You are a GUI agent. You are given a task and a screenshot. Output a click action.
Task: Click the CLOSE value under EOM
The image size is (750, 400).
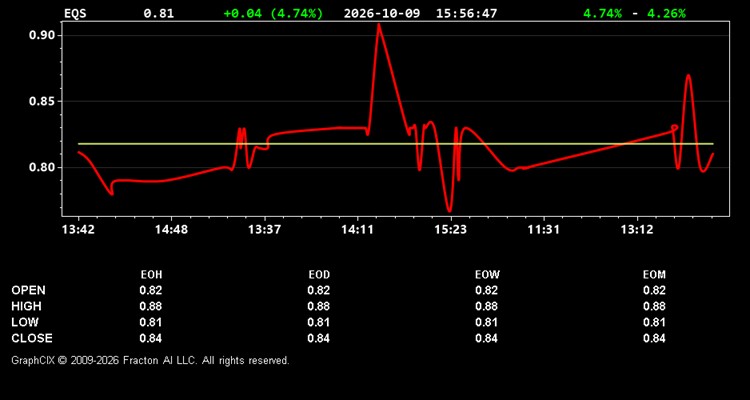(x=654, y=338)
